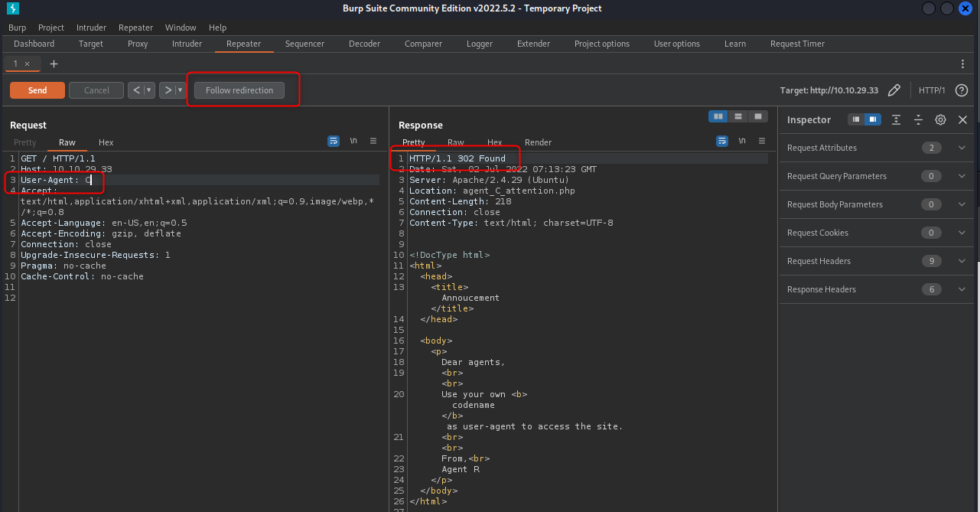The width and height of the screenshot is (980, 512).
Task: Open the Render view of the response
Action: [538, 142]
